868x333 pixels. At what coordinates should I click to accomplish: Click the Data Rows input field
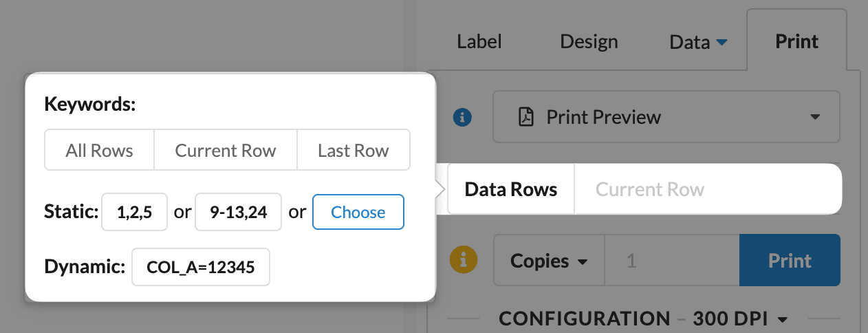click(706, 189)
